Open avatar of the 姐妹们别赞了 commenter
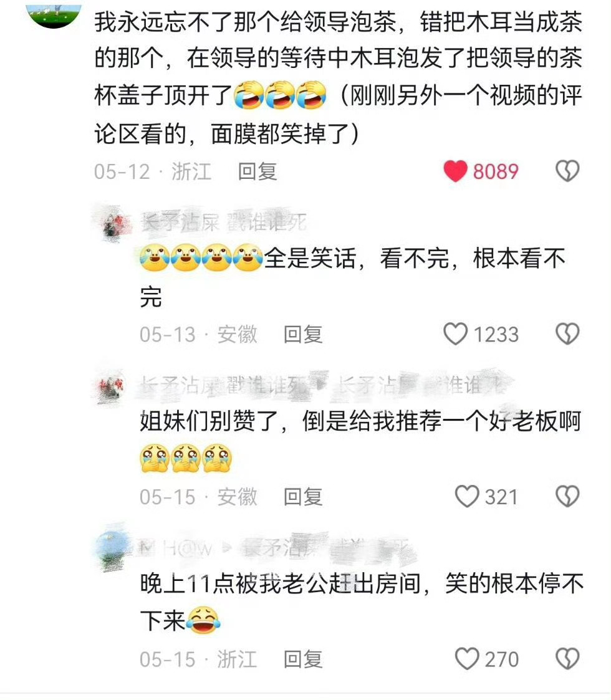611x700 pixels. tap(112, 385)
